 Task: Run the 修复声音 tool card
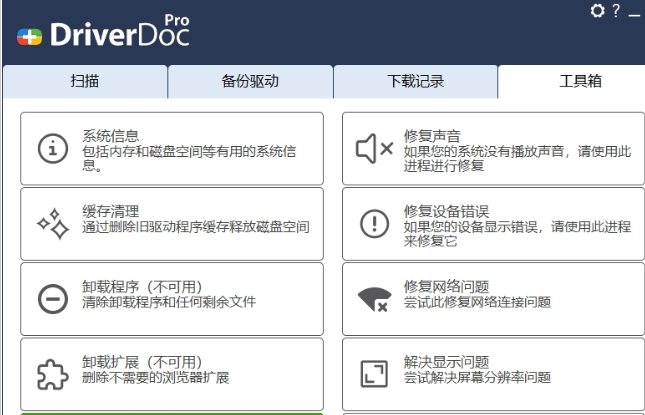493,148
